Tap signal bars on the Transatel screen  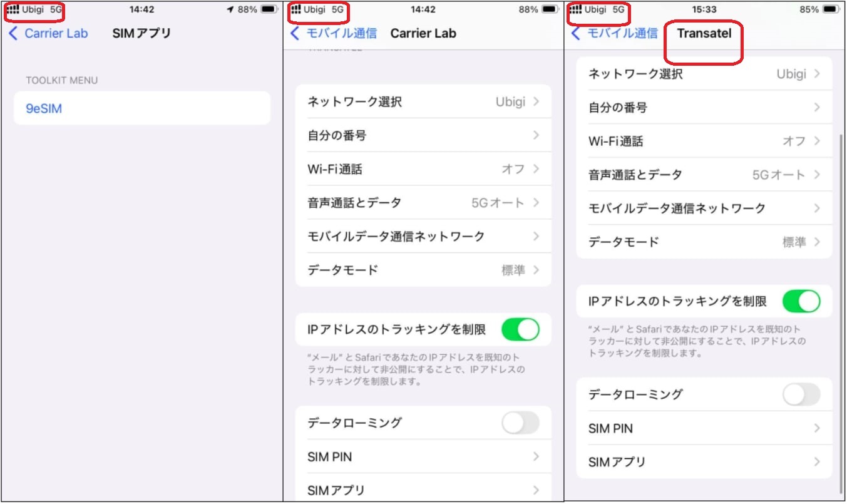pyautogui.click(x=577, y=9)
